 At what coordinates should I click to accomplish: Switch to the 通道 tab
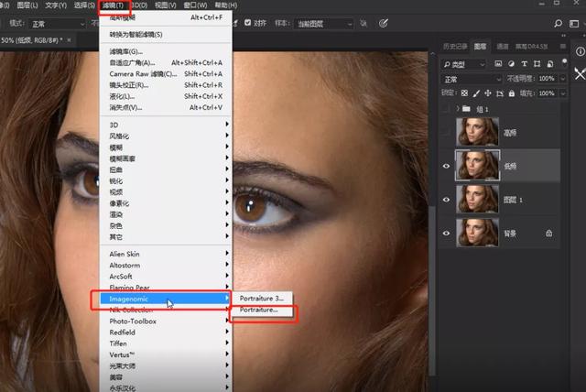tap(503, 47)
